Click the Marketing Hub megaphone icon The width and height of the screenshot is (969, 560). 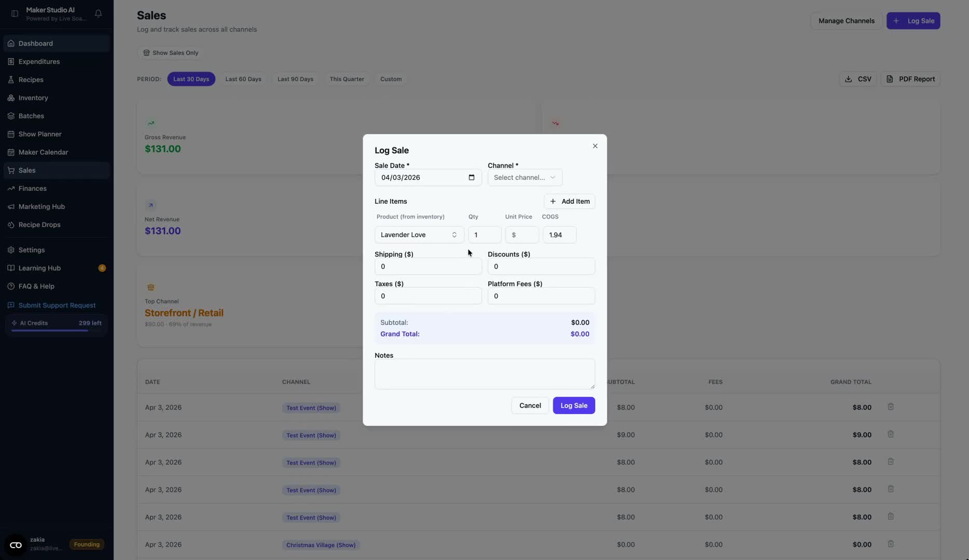pos(11,206)
